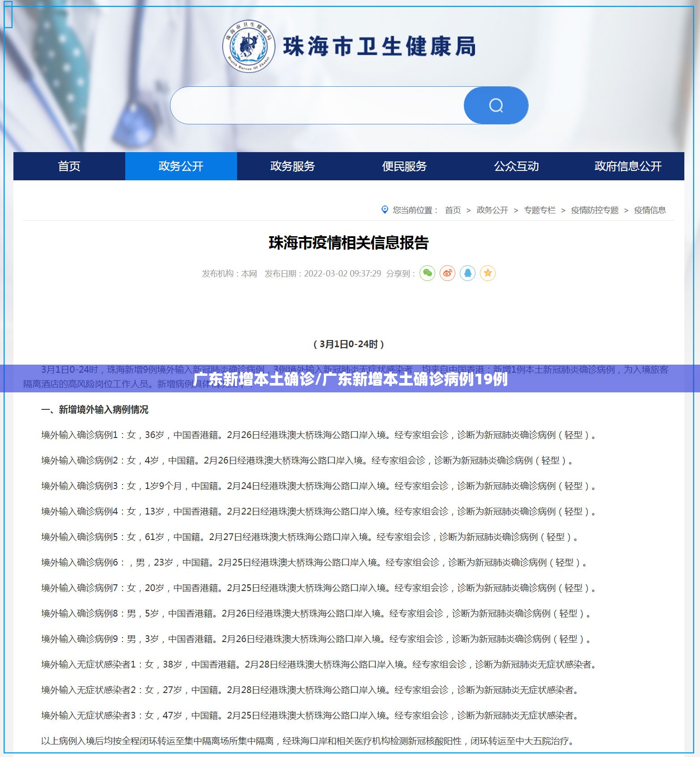Open the 公众互动 navigation tab
700x757 pixels.
517,166
